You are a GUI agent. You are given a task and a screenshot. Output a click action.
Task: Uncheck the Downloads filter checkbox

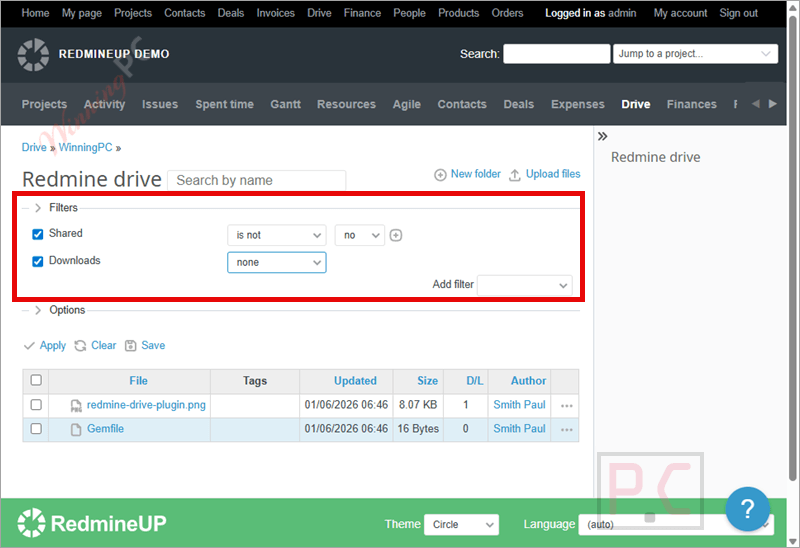coord(37,262)
